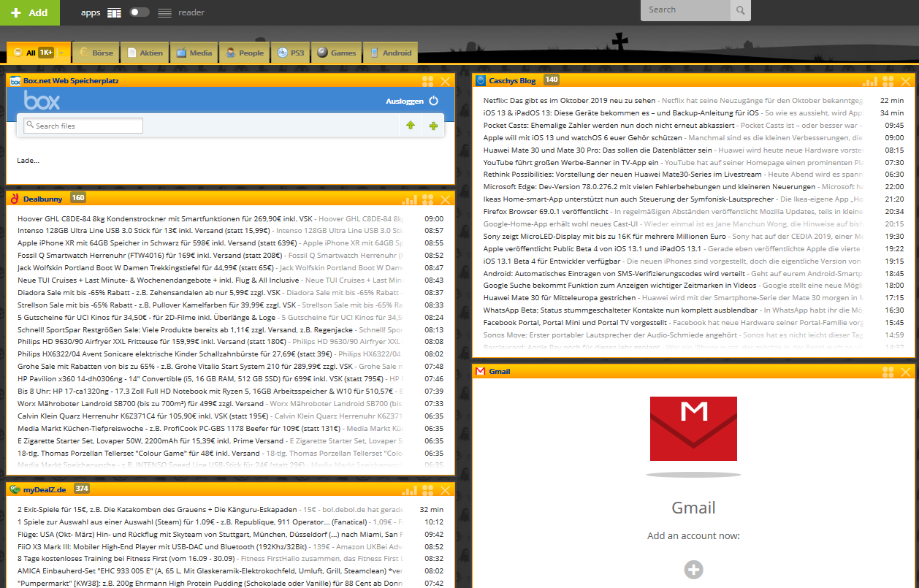
Task: Close the myDealZ.de widget
Action: click(x=446, y=489)
